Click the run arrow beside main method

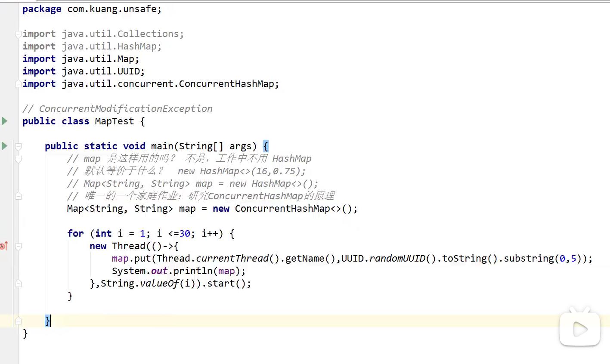(x=5, y=146)
